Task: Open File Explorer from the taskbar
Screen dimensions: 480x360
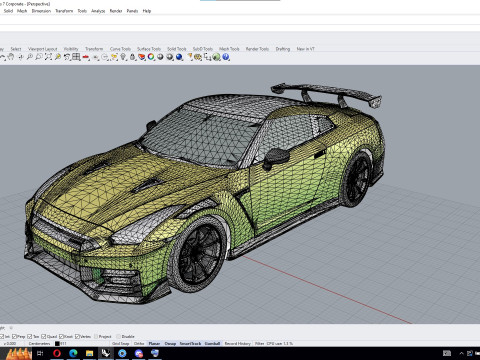Action: (89, 353)
